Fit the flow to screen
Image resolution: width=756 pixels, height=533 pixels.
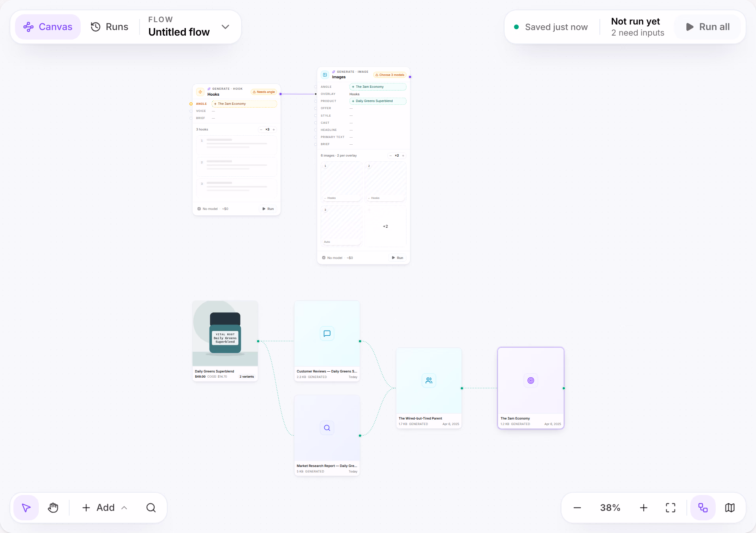tap(671, 508)
